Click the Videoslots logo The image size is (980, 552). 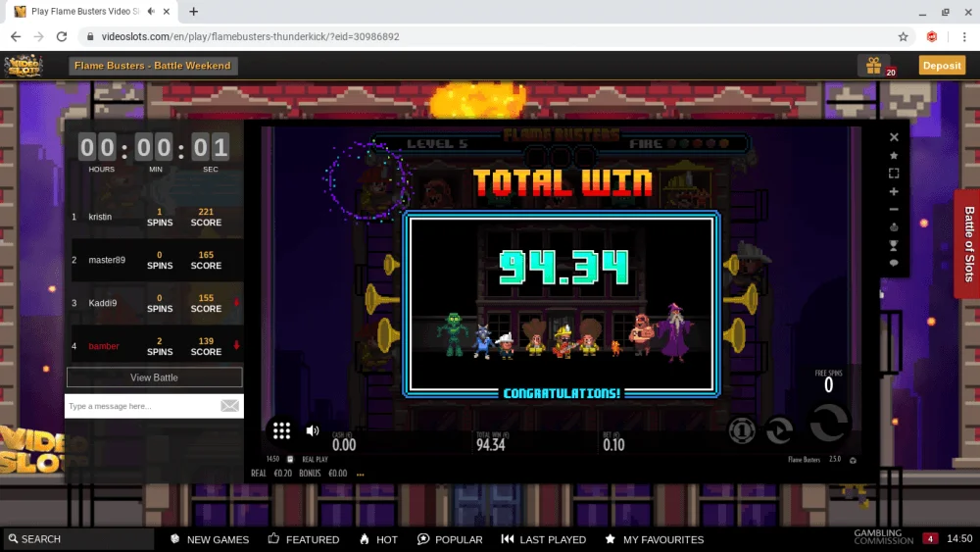(x=24, y=66)
